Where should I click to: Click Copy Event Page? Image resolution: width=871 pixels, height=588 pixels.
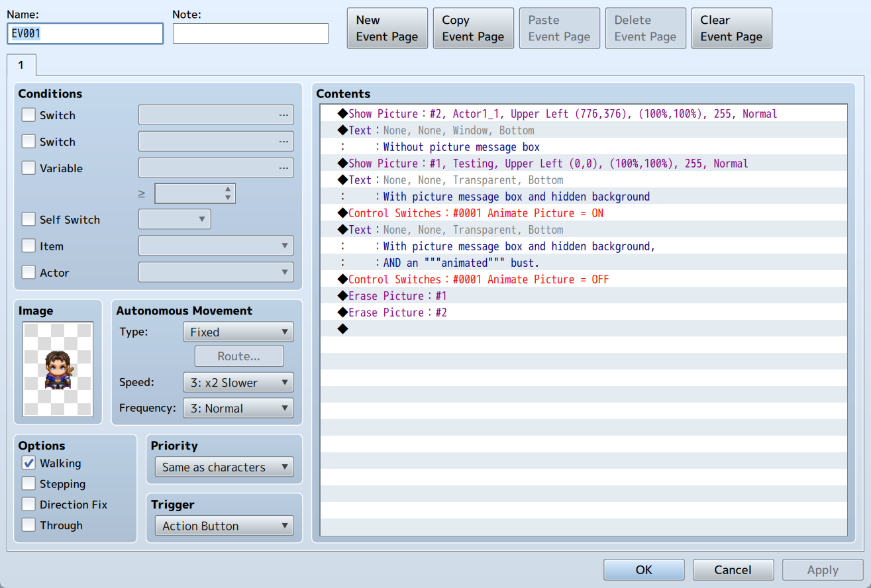pyautogui.click(x=474, y=28)
